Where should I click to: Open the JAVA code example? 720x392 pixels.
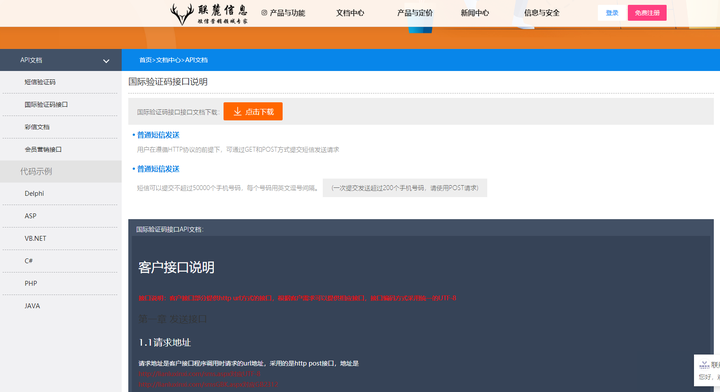(32, 306)
